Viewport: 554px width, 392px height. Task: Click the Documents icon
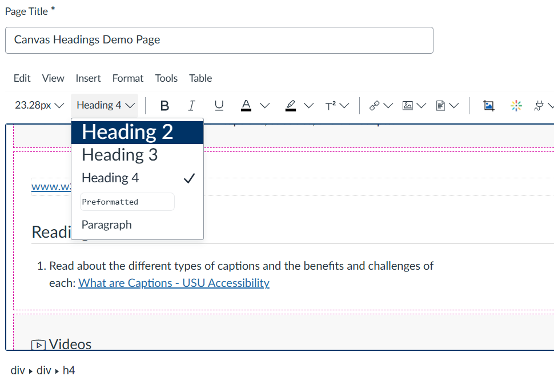[x=440, y=105]
